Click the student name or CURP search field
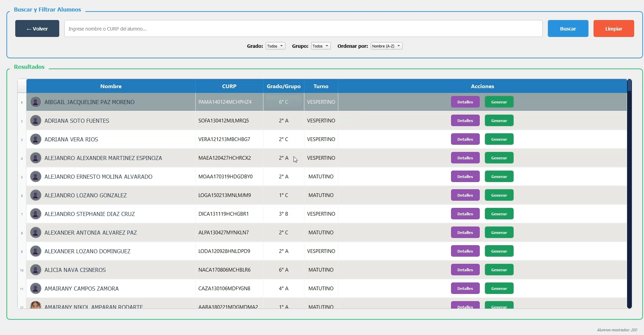Viewport: 644px width, 335px height. tap(303, 28)
